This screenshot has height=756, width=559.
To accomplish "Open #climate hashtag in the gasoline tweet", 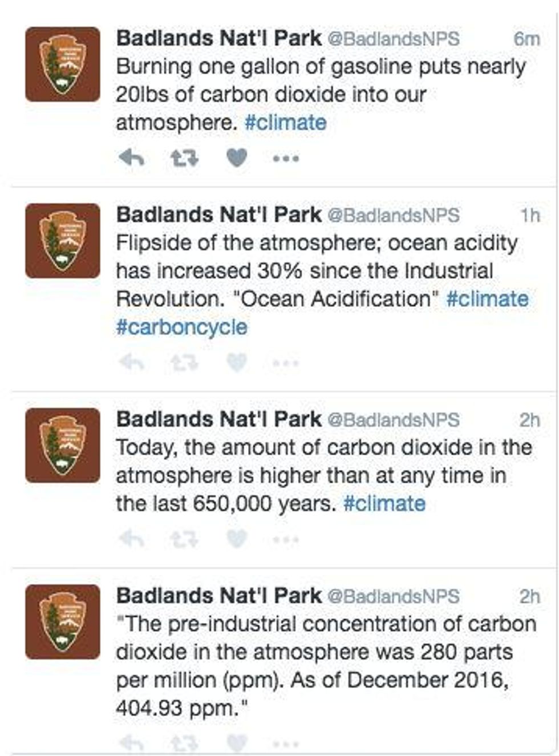I will 286,123.
